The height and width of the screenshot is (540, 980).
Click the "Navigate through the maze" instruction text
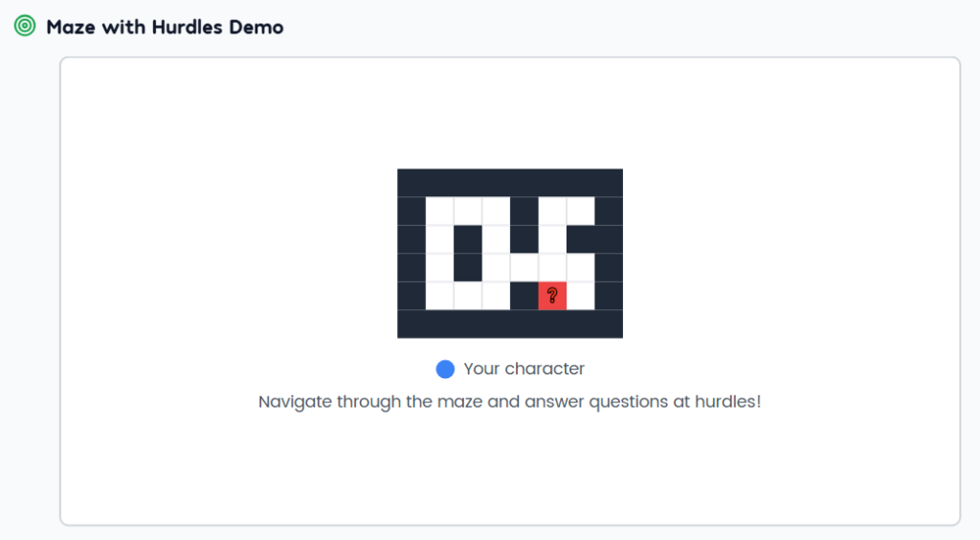[509, 402]
